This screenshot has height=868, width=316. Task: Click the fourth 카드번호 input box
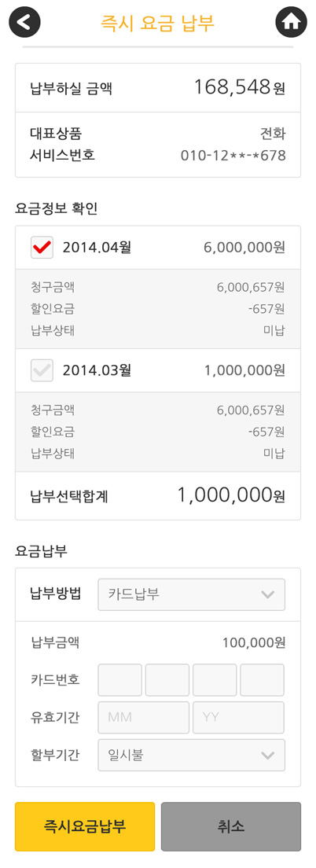(x=263, y=680)
